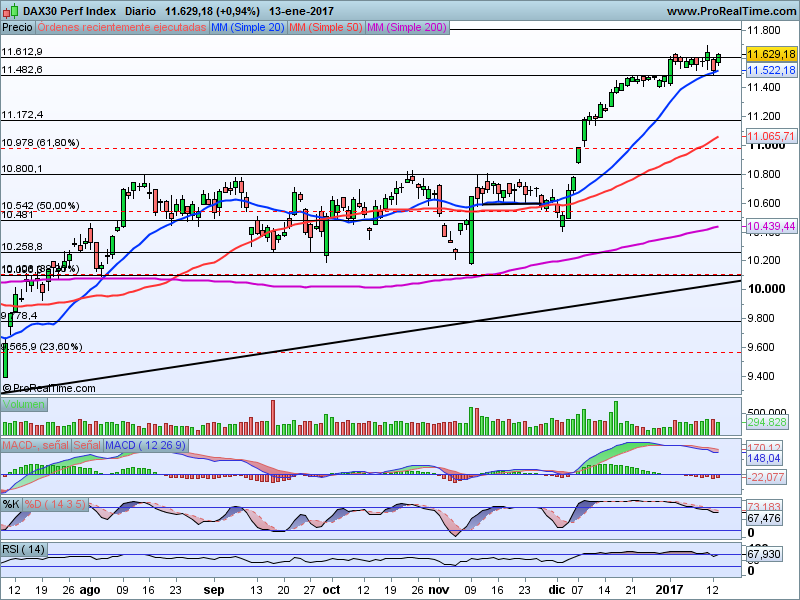This screenshot has height=600, width=800.
Task: Click the 11.400 tick on price axis
Action: 763,87
